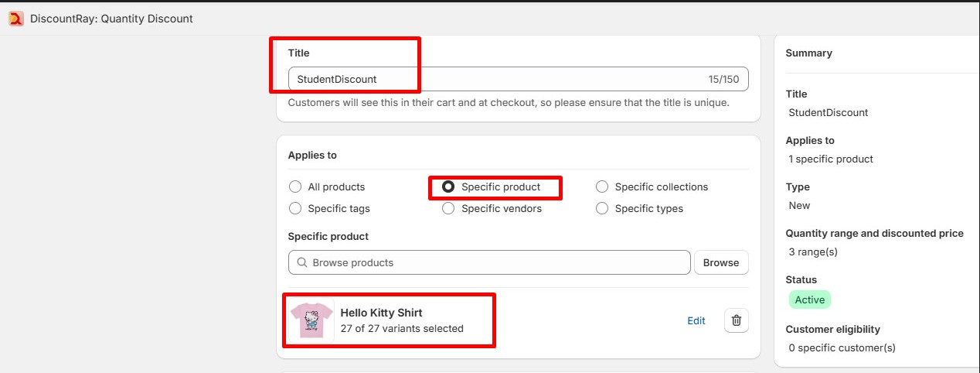
Task: Click the Active status badge
Action: [809, 299]
